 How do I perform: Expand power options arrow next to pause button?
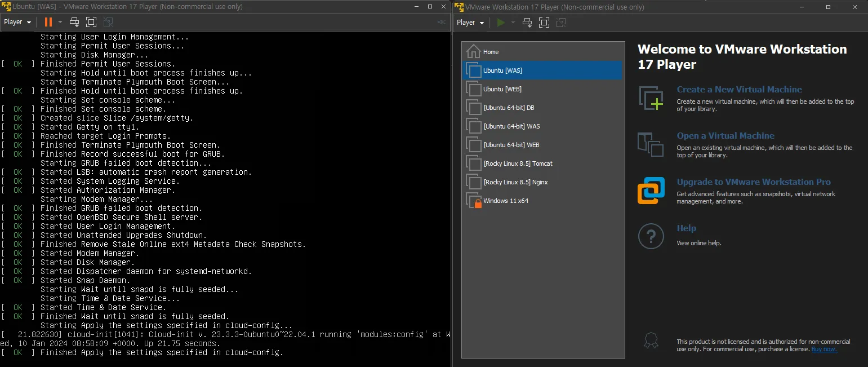[60, 22]
